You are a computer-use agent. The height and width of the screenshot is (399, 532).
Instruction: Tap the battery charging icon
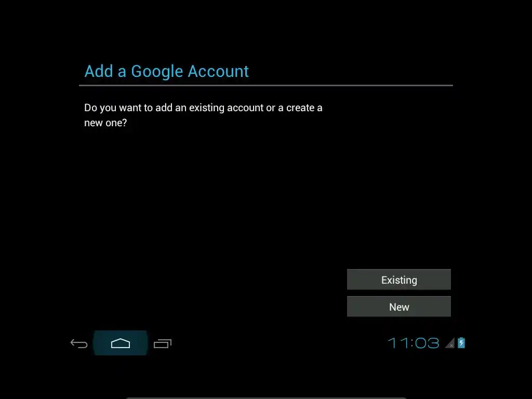(461, 343)
